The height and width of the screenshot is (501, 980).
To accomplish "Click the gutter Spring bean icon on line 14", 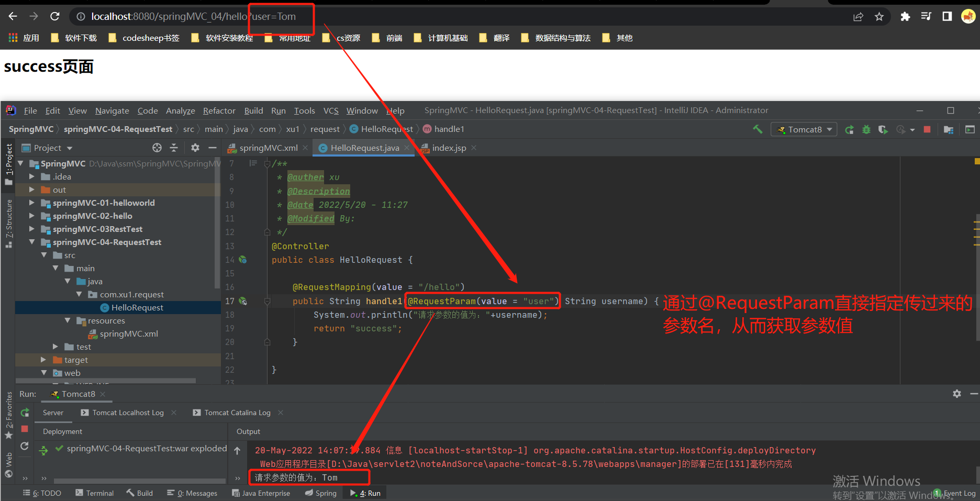I will (x=243, y=260).
